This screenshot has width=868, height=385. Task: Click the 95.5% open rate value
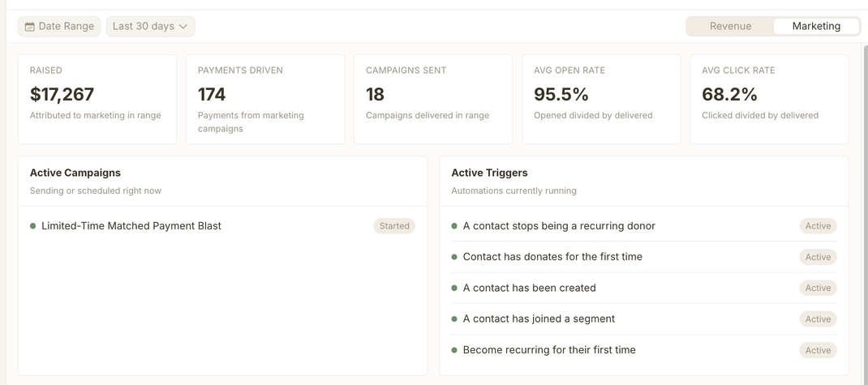(561, 95)
